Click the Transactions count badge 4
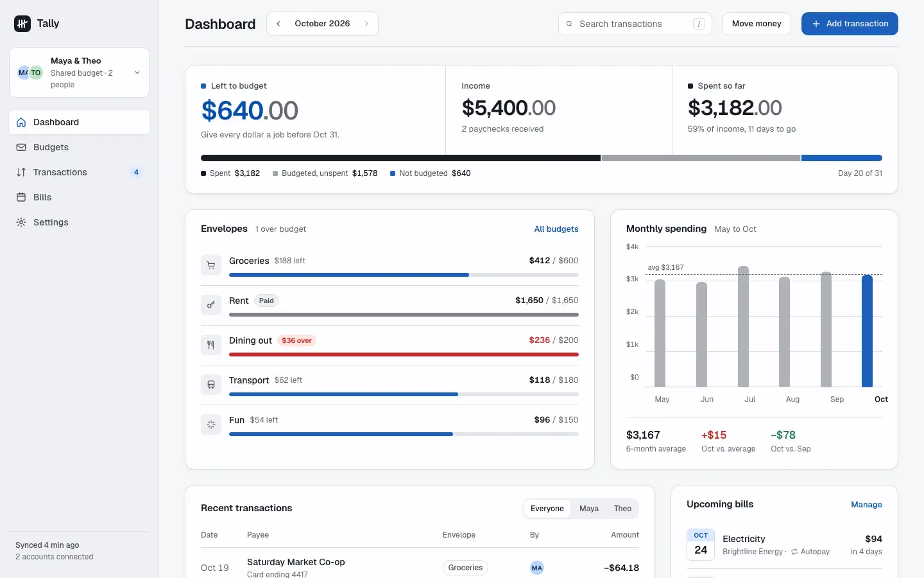The image size is (924, 578). tap(136, 172)
